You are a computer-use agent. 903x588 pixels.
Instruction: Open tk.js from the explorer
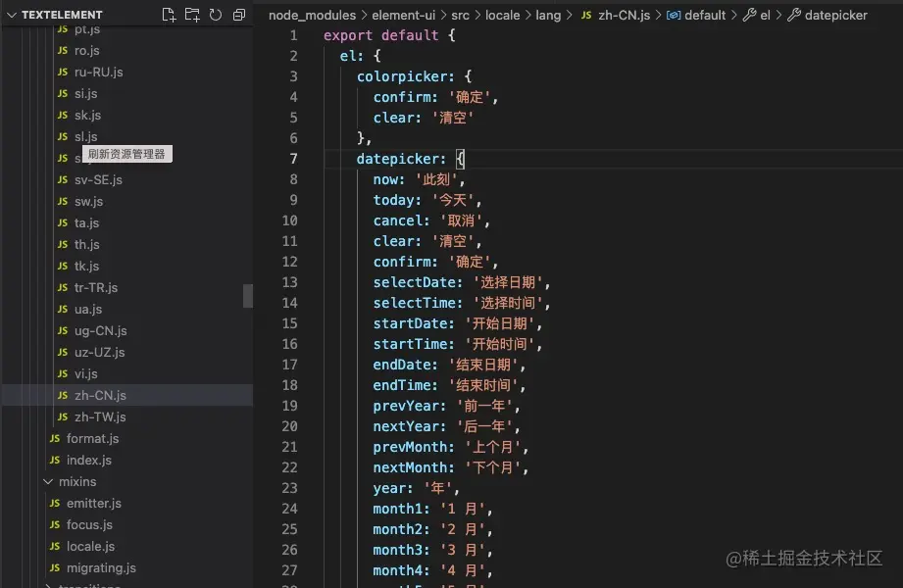click(86, 266)
